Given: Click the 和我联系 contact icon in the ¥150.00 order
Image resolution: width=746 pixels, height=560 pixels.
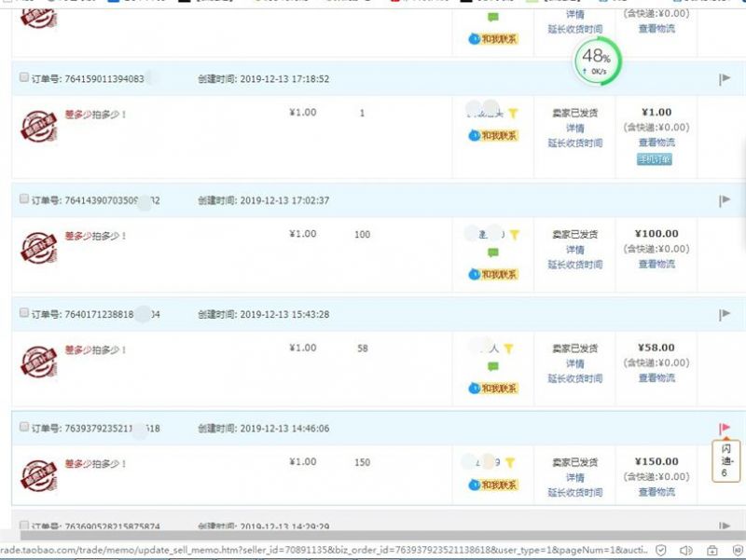Looking at the screenshot, I should pos(493,485).
